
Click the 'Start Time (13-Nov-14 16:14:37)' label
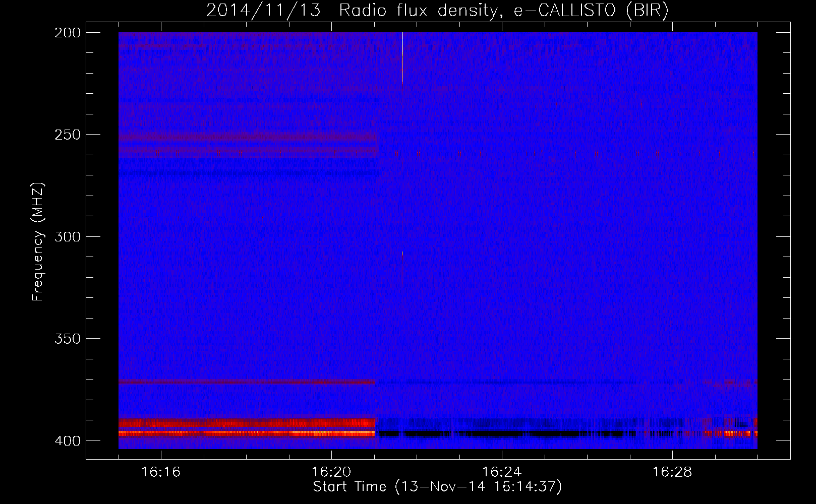(x=437, y=487)
